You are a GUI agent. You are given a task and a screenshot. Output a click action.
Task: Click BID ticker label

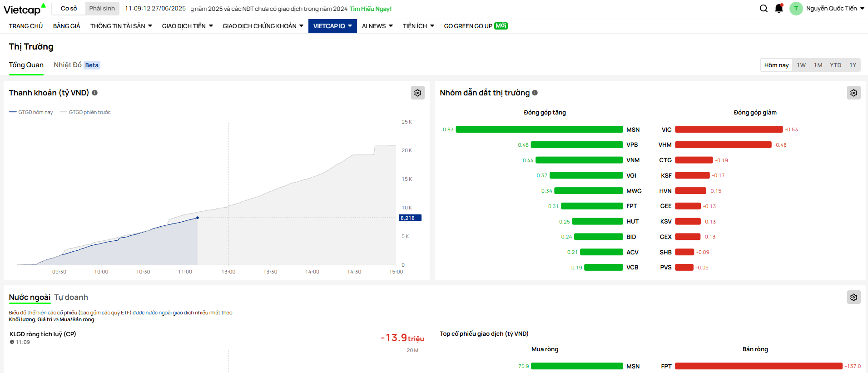click(631, 237)
